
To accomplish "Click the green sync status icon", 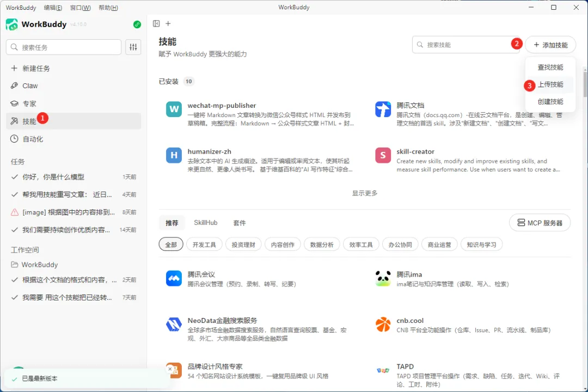I will 137,24.
